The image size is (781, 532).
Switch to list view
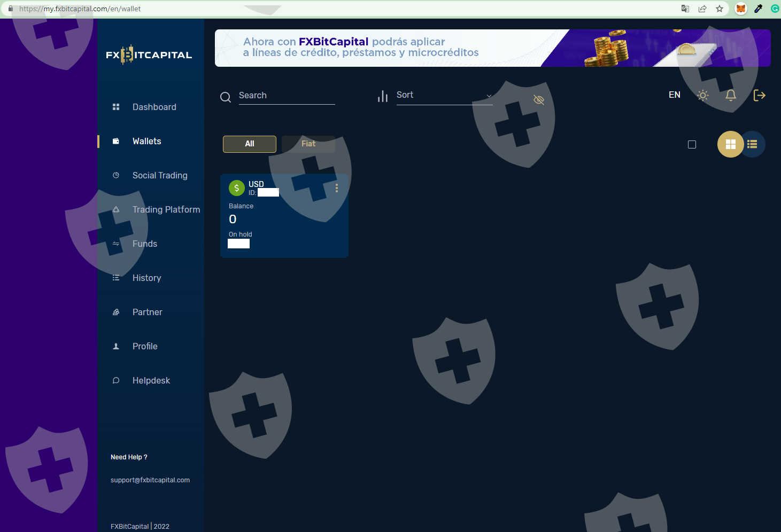point(753,144)
